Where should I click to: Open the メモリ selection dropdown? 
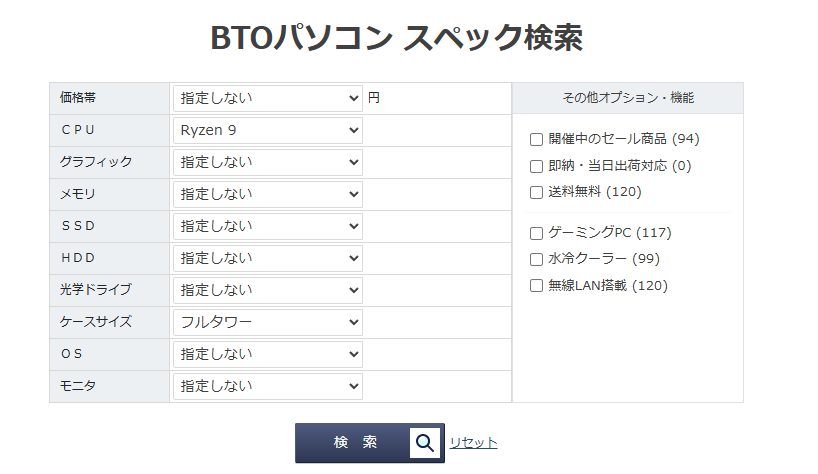[267, 194]
